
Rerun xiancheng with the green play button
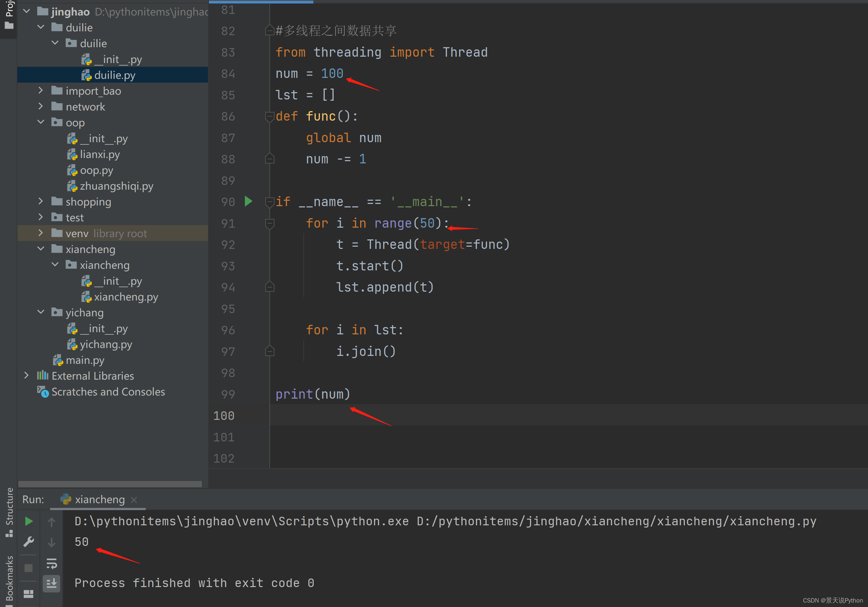(x=29, y=521)
